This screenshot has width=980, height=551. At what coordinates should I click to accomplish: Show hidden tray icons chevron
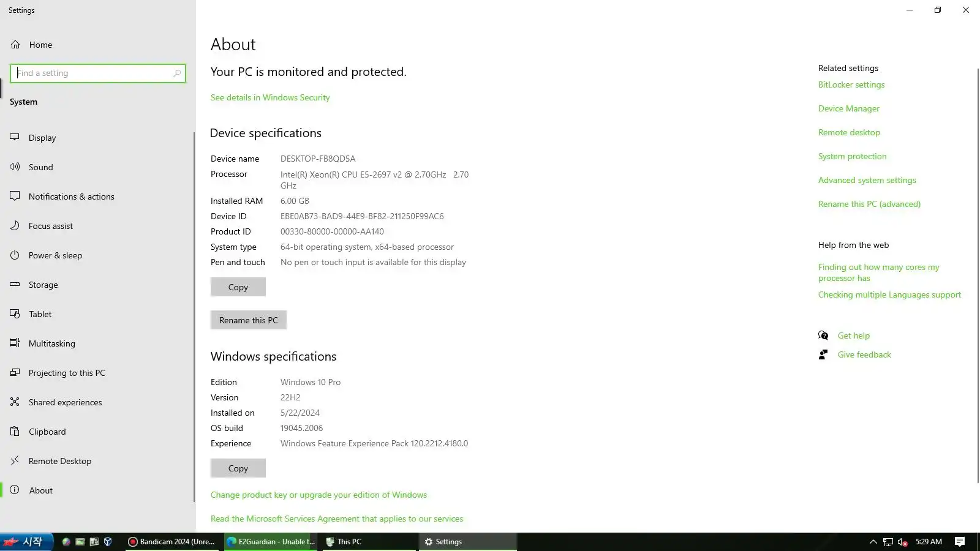click(873, 542)
